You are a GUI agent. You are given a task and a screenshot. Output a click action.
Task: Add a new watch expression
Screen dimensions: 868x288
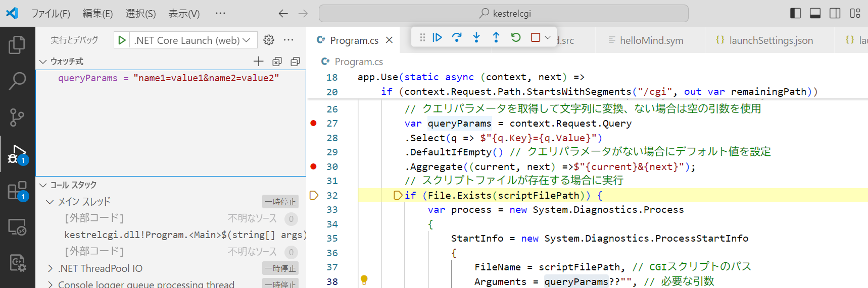(258, 62)
